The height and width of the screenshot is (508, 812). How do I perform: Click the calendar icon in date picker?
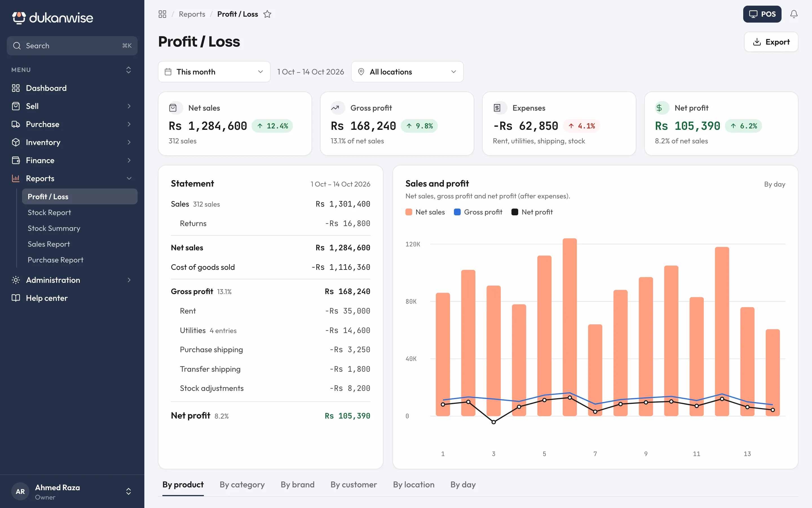(x=168, y=72)
